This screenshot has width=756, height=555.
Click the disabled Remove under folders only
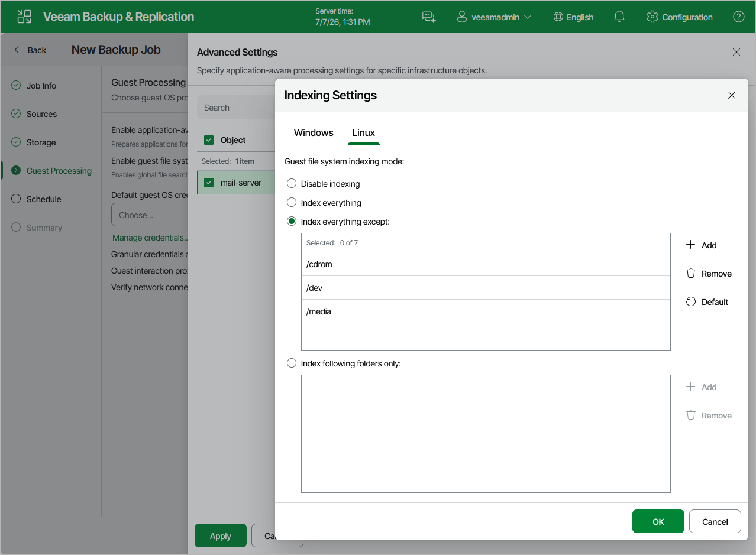[x=709, y=416]
